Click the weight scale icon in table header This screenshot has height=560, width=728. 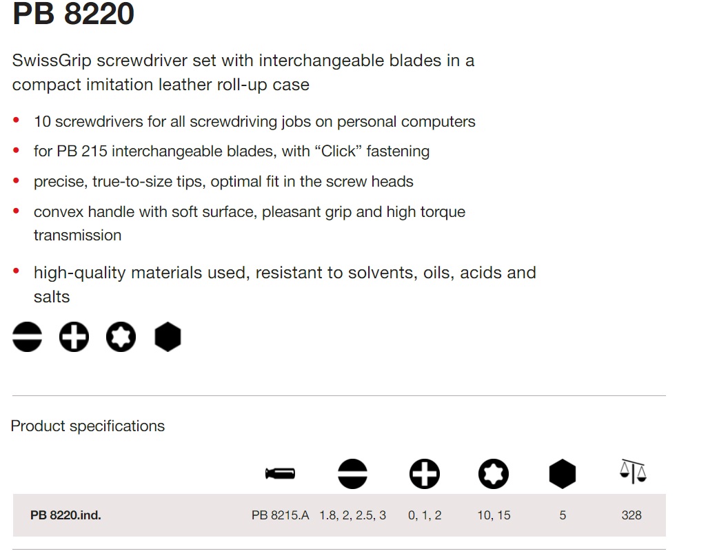point(631,472)
